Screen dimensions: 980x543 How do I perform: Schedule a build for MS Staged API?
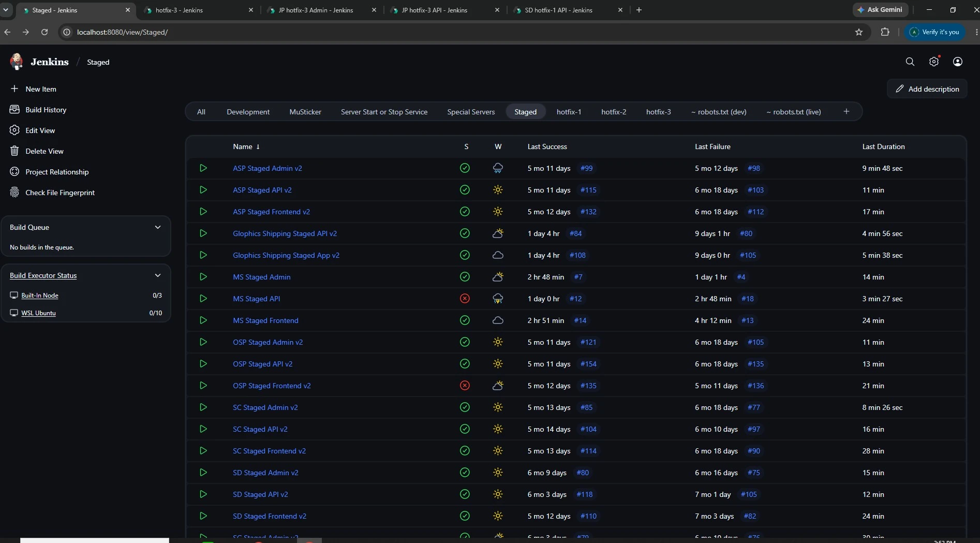[203, 299]
